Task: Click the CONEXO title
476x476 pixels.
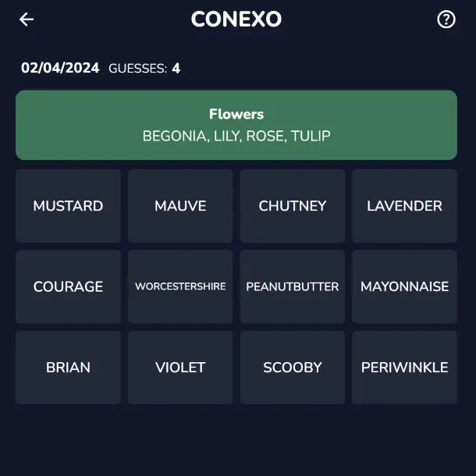Action: coord(236,20)
